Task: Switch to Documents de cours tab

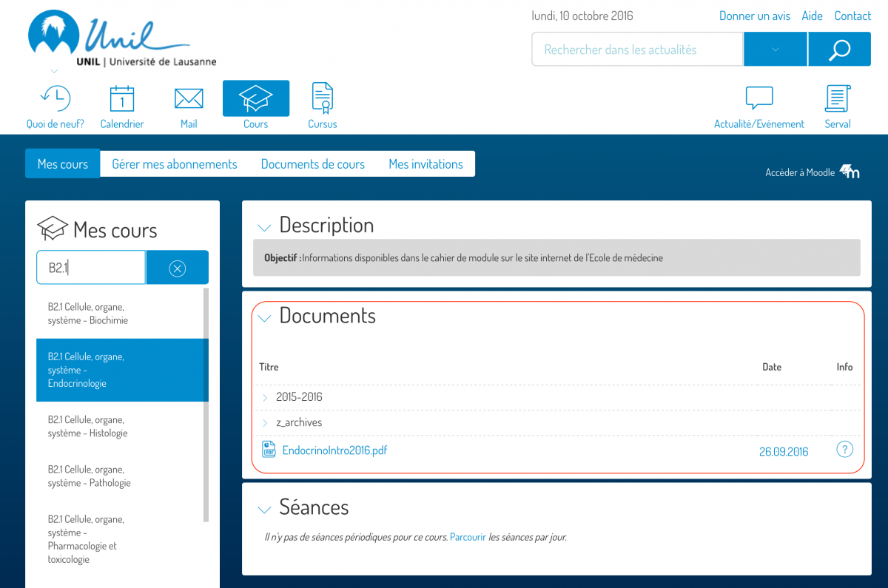Action: (x=312, y=164)
